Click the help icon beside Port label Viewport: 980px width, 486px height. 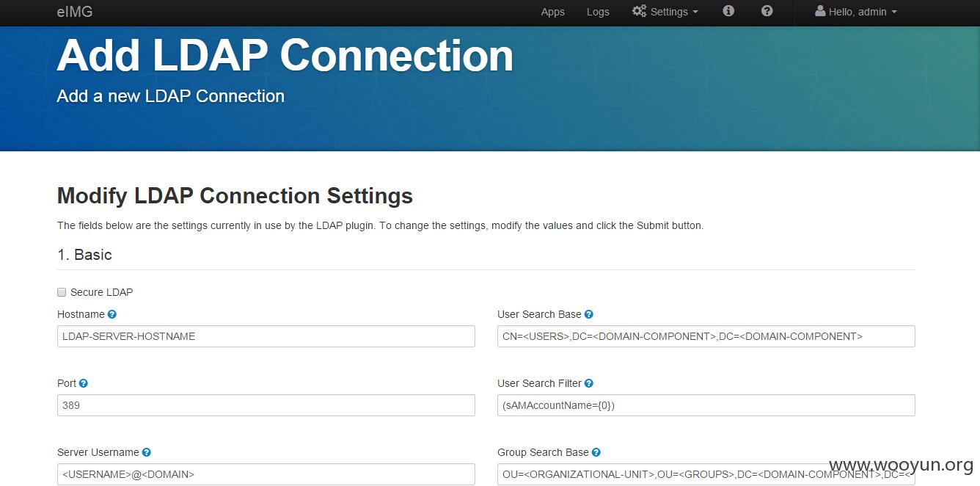click(84, 383)
